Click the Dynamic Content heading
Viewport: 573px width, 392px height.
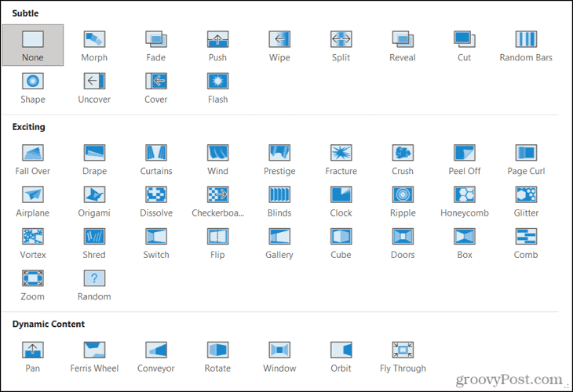(x=48, y=324)
